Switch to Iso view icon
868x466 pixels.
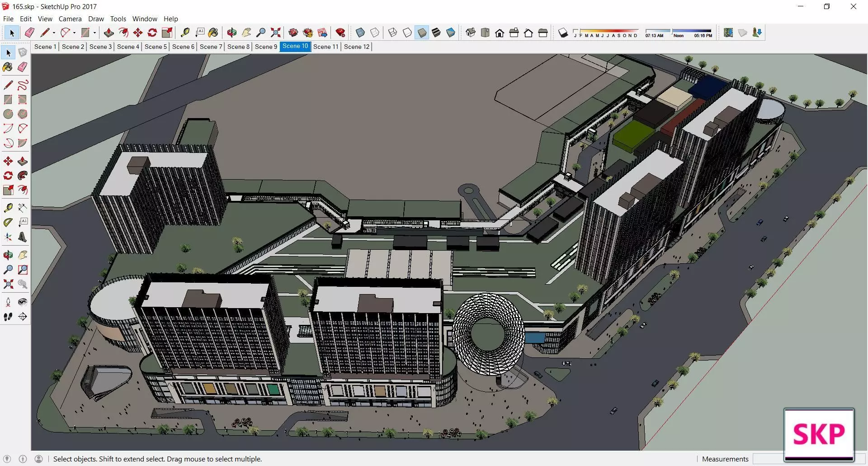pos(471,33)
